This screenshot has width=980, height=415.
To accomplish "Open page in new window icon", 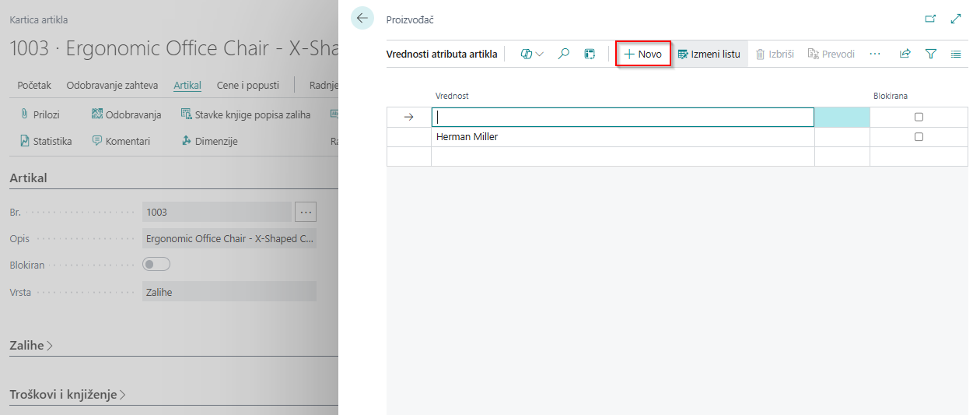I will [930, 19].
